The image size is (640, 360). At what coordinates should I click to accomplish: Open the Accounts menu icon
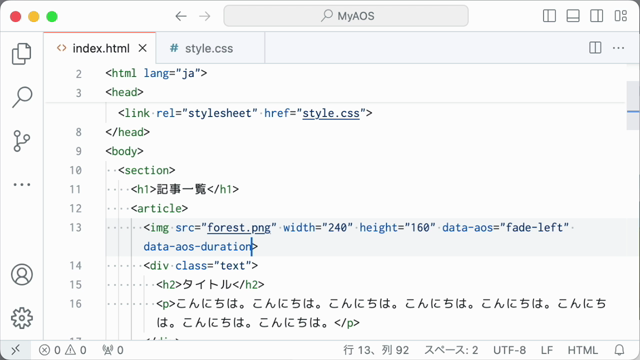tap(22, 274)
